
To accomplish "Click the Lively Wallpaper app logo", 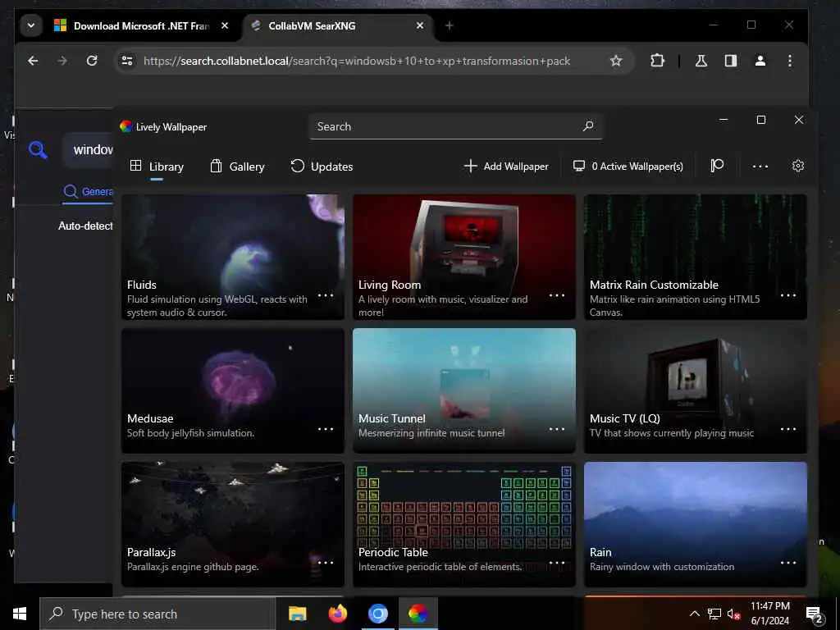I will 126,126.
